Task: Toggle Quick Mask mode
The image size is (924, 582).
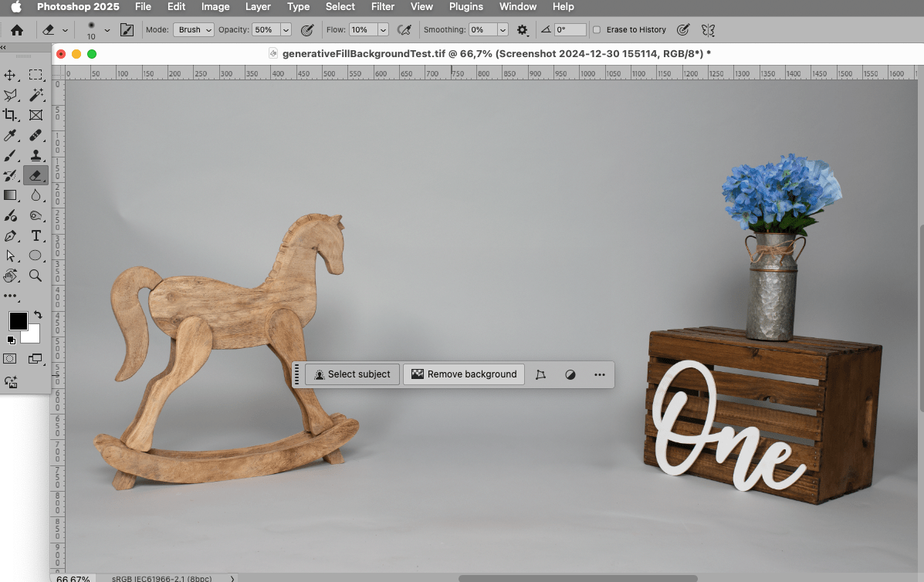Action: coord(11,359)
